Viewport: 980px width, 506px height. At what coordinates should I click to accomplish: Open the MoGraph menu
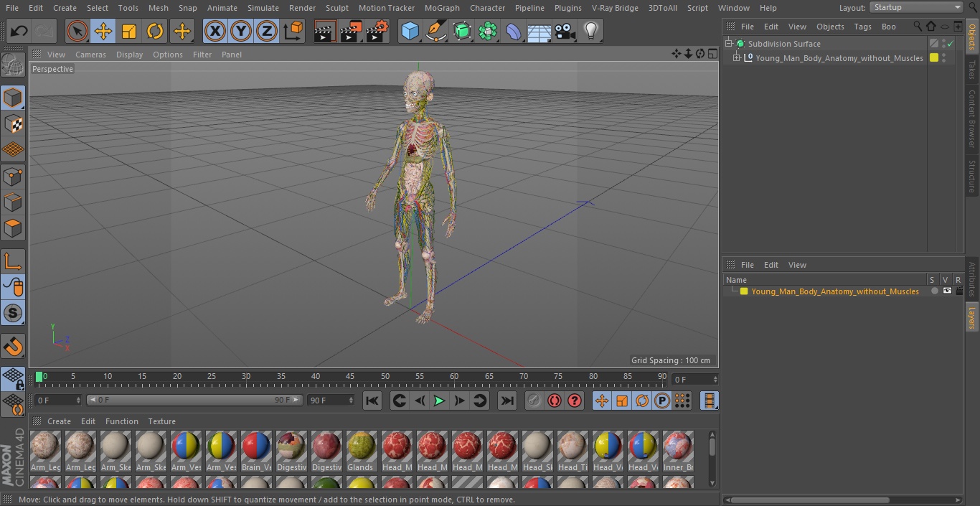pos(442,8)
